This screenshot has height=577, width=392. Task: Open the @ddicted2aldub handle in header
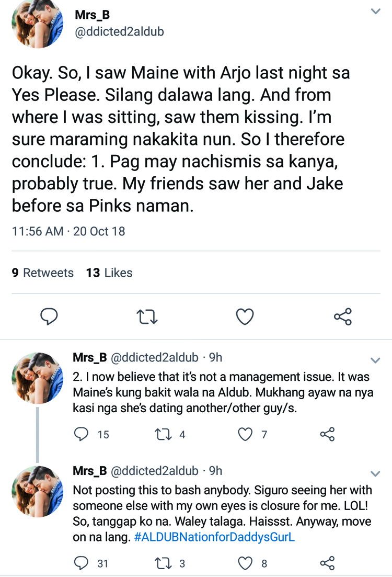pos(119,31)
